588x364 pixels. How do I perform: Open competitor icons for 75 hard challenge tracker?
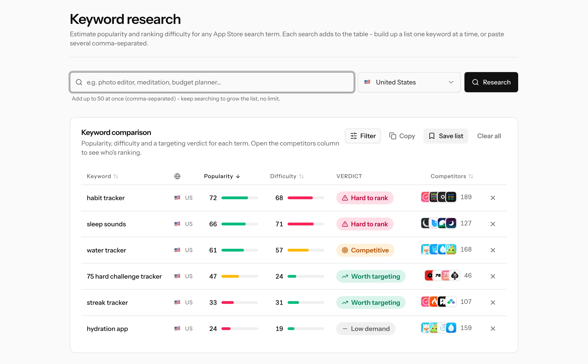coord(442,275)
